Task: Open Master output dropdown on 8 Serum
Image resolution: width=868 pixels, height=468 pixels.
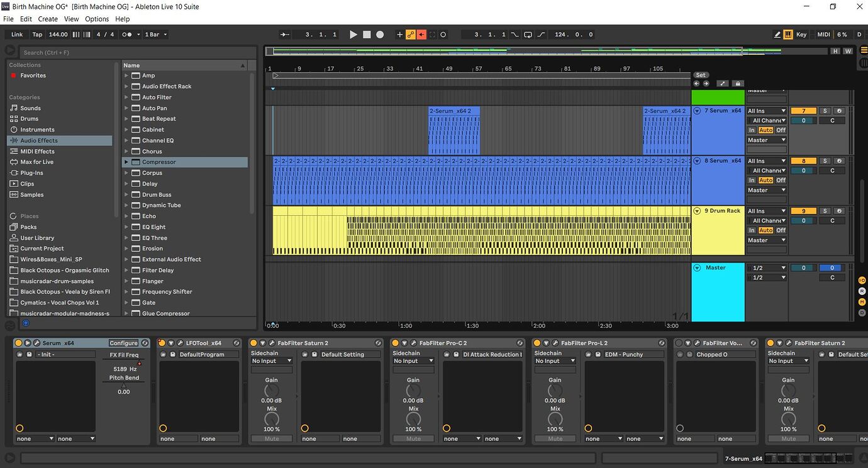Action: [767, 190]
